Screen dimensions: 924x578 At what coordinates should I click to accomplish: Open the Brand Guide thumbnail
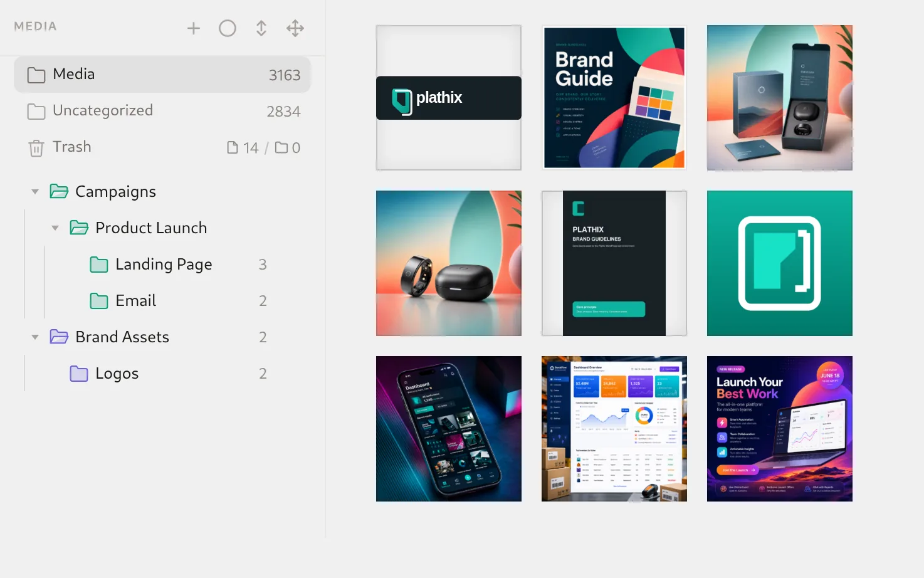click(x=614, y=98)
